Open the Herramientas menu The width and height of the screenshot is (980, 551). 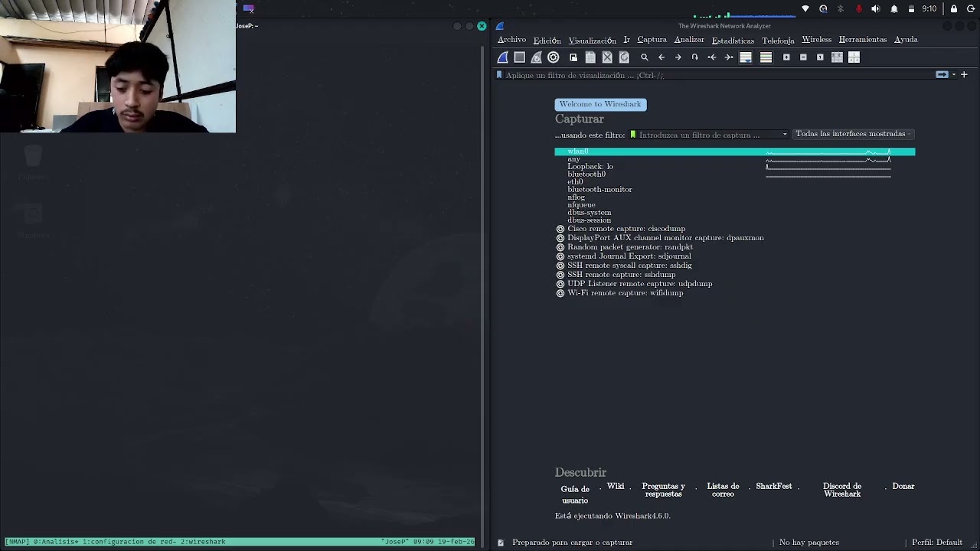[x=862, y=40]
